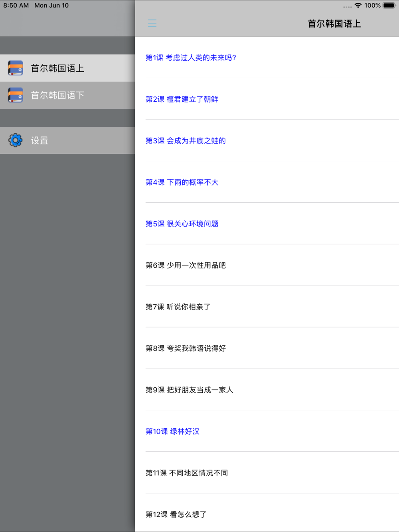Image resolution: width=399 pixels, height=532 pixels.
Task: Open lesson 第2课 檀君建立了朝鲜
Action: (267, 99)
